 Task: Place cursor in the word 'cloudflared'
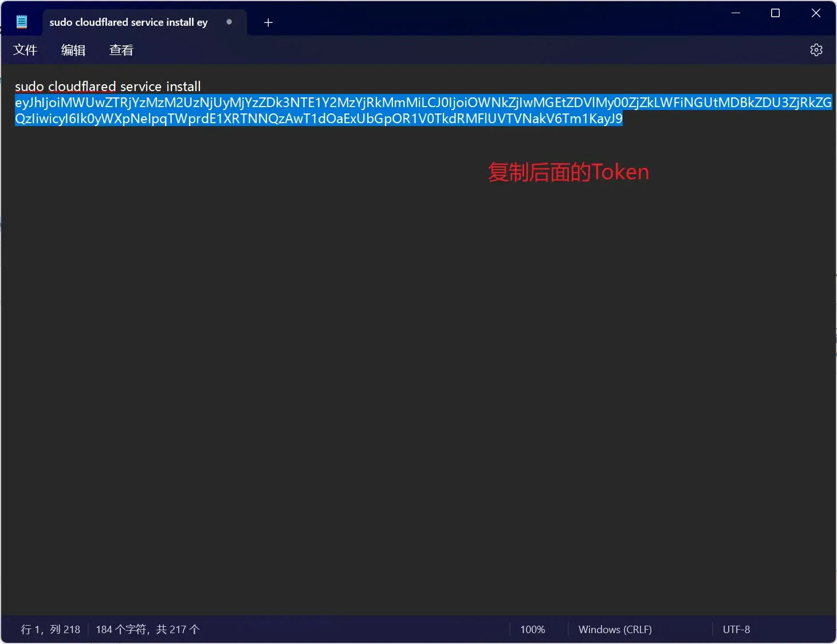[x=82, y=87]
